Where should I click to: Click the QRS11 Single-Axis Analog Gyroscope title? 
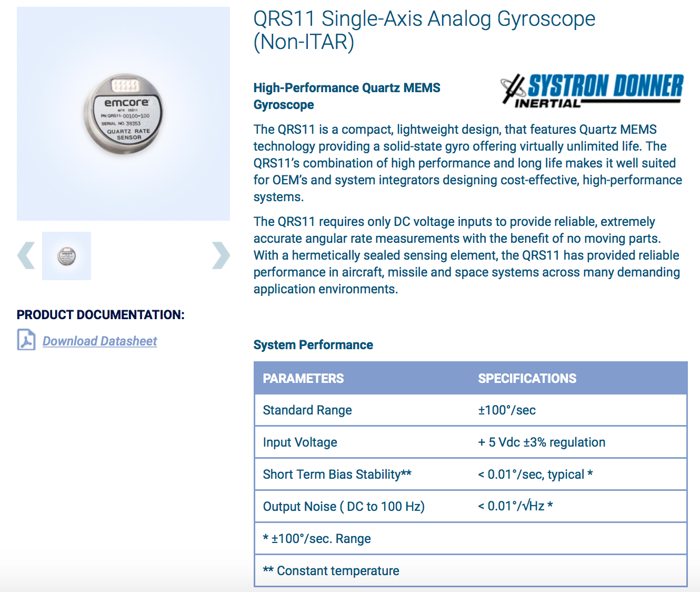pos(424,30)
